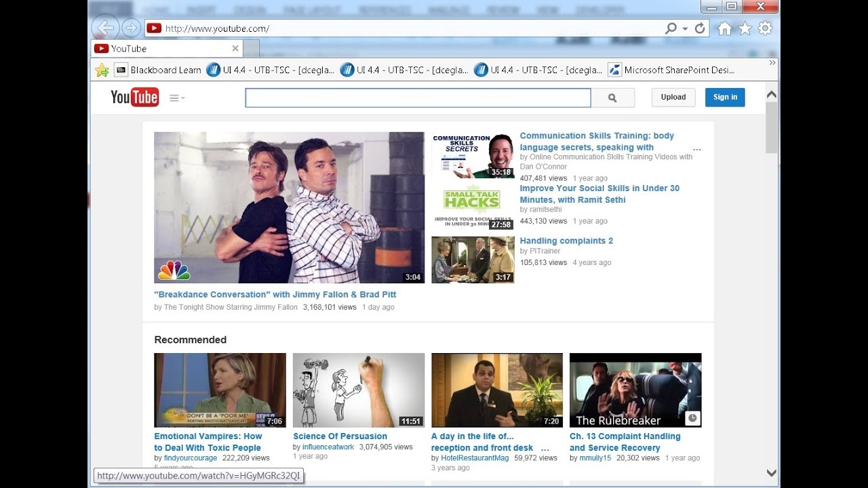Open "A day in the life of..." title

[x=482, y=442]
